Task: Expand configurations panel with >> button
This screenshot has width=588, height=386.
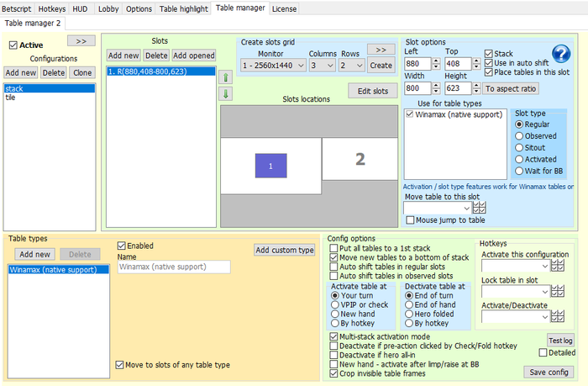Action: (x=81, y=41)
